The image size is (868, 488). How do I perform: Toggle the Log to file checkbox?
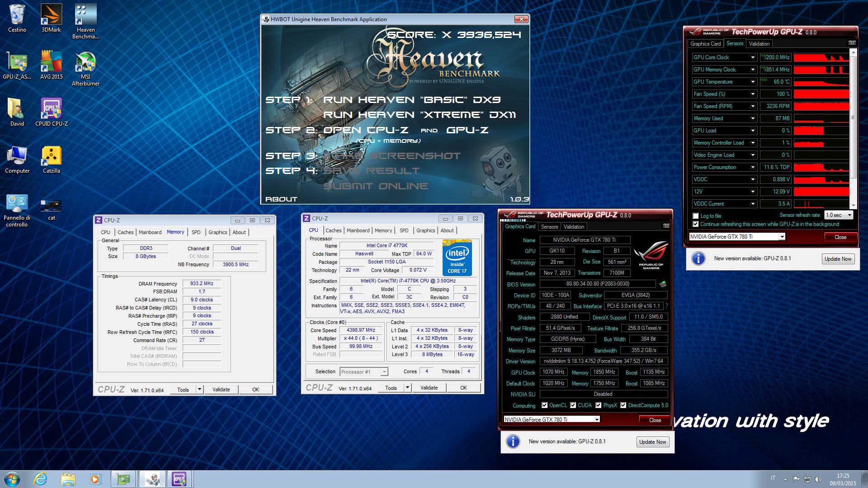pyautogui.click(x=696, y=216)
